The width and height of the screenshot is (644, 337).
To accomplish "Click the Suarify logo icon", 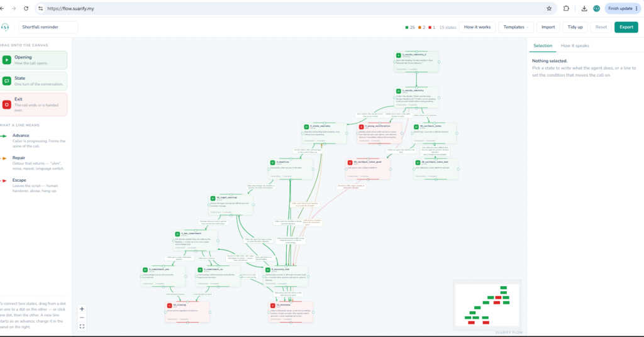I will tap(5, 27).
